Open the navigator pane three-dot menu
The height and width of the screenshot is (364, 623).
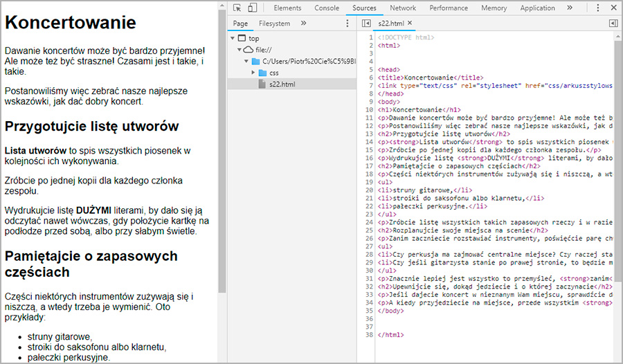click(347, 24)
